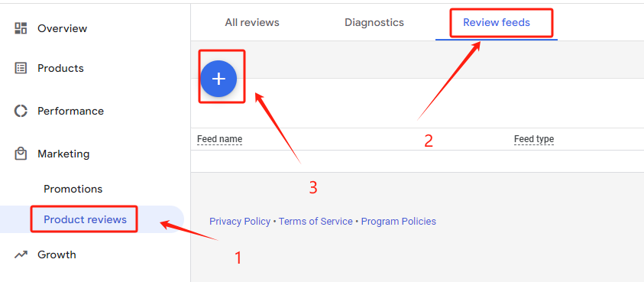The width and height of the screenshot is (644, 282).
Task: Expand the Growth section label
Action: click(57, 254)
